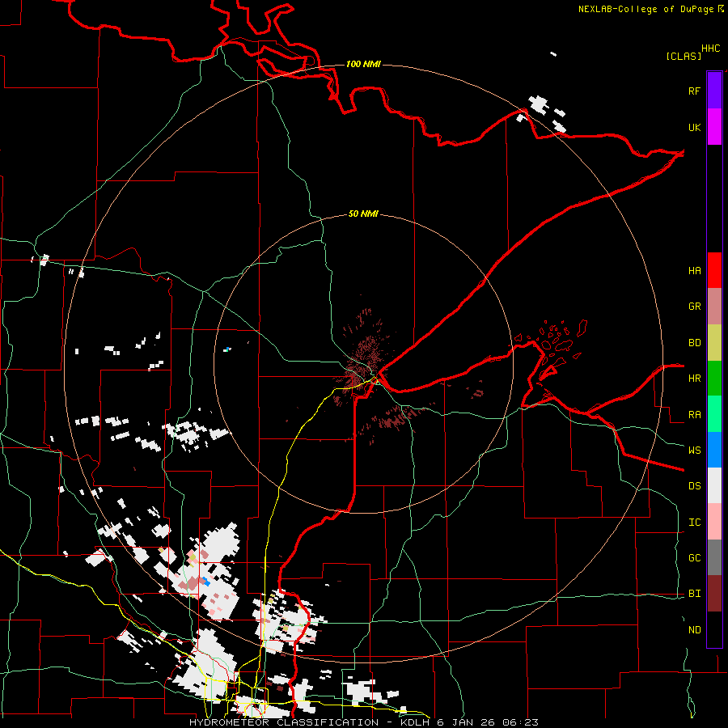
Task: Select the GC gray legend swatch
Action: [x=714, y=557]
